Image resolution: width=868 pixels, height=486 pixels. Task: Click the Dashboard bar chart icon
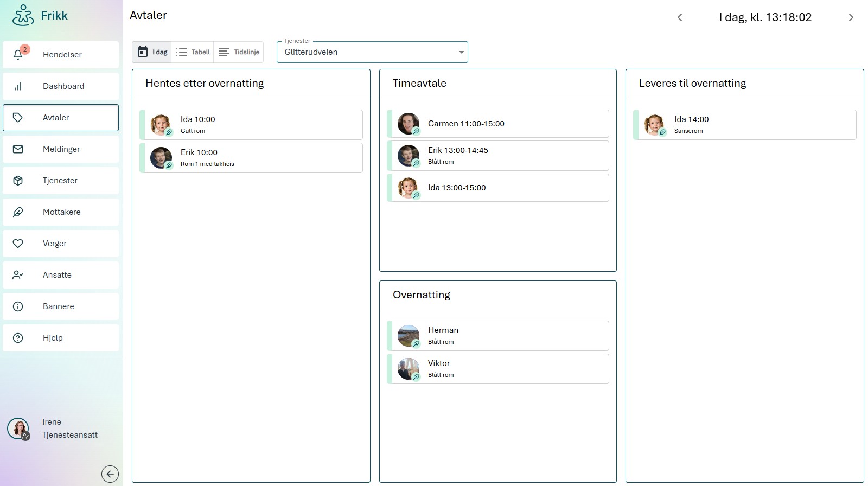(18, 86)
